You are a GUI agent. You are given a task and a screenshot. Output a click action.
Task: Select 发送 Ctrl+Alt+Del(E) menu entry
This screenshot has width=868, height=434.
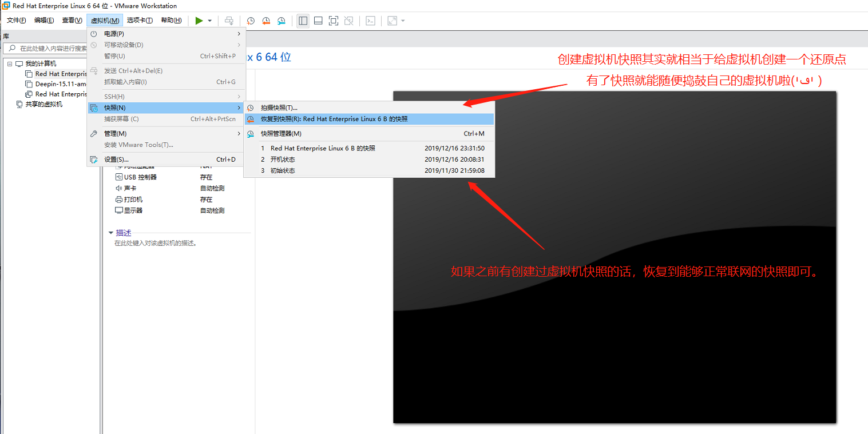pos(167,71)
